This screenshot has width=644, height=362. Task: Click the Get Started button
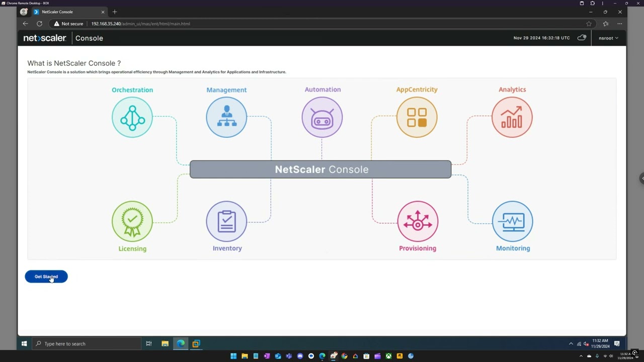click(46, 277)
